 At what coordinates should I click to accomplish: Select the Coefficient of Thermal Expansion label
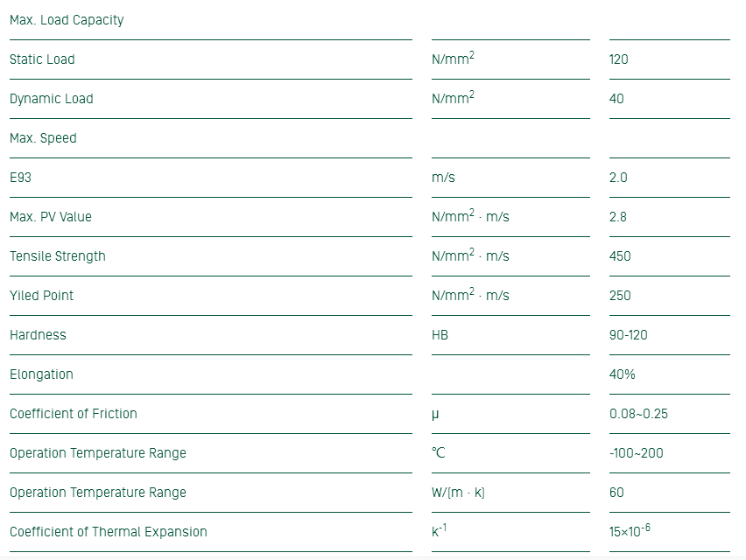[109, 532]
